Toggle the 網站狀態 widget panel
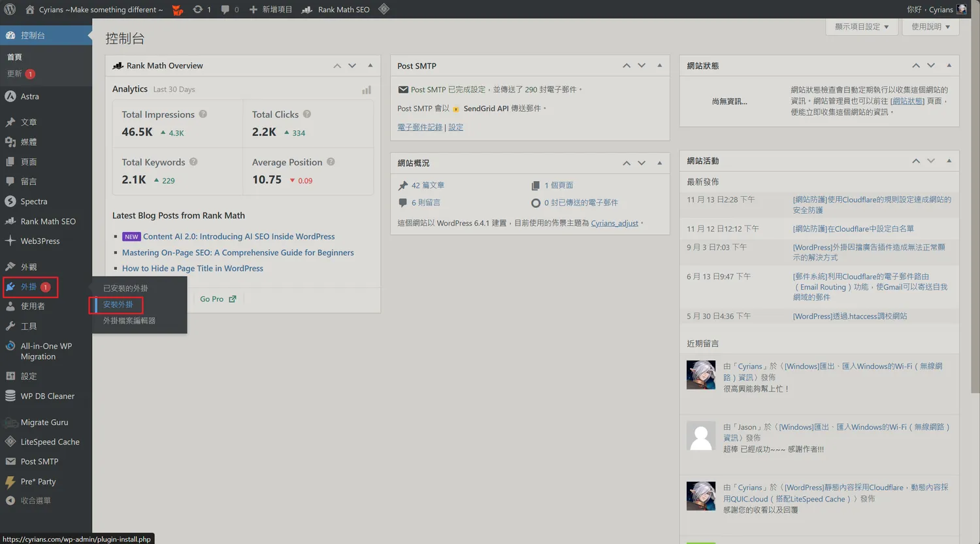This screenshot has width=980, height=544. [x=949, y=65]
